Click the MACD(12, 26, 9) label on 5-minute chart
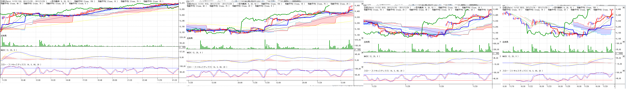 pyautogui.click(x=9, y=50)
